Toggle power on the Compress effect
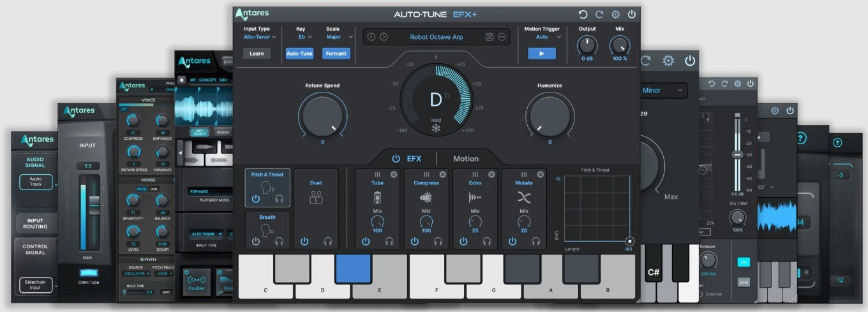The height and width of the screenshot is (312, 868). pyautogui.click(x=415, y=241)
